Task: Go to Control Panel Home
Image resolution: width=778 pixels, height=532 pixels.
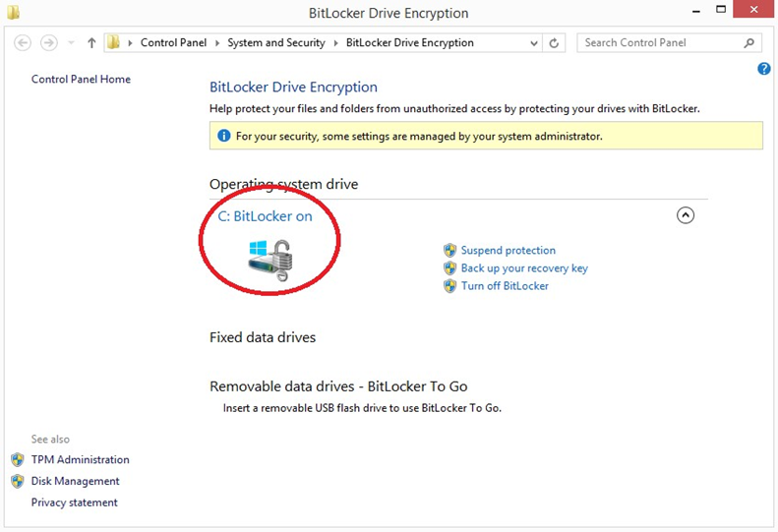Action: pos(81,80)
